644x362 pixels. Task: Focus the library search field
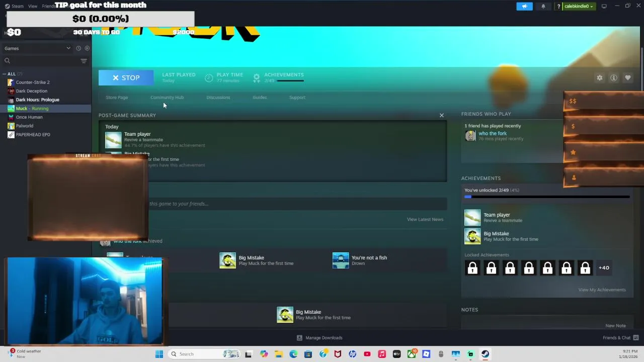(x=40, y=61)
